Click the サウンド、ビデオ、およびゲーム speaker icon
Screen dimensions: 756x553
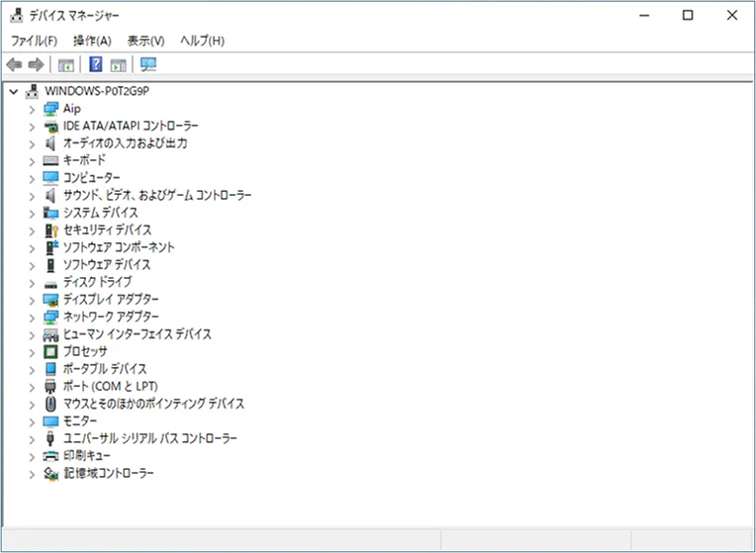tap(50, 195)
